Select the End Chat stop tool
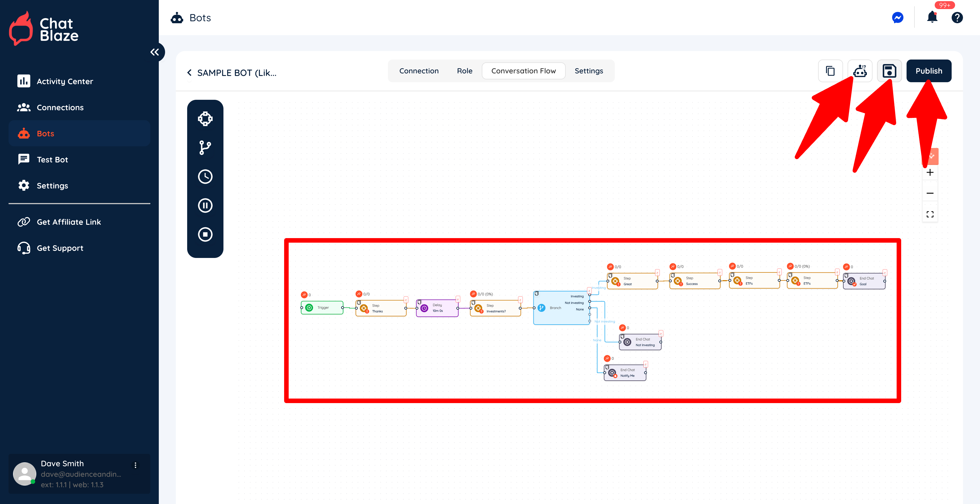980x504 pixels. coord(205,234)
